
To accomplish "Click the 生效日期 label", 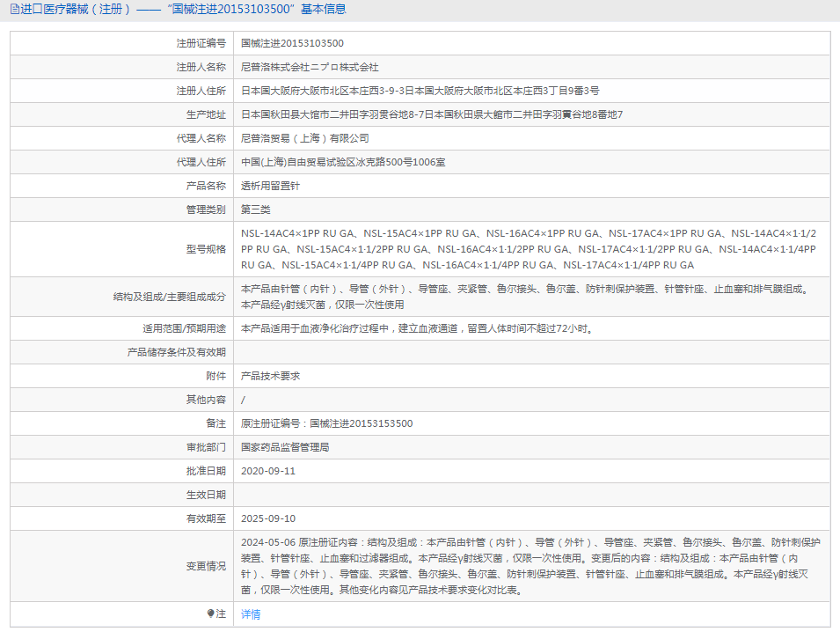I will [206, 495].
